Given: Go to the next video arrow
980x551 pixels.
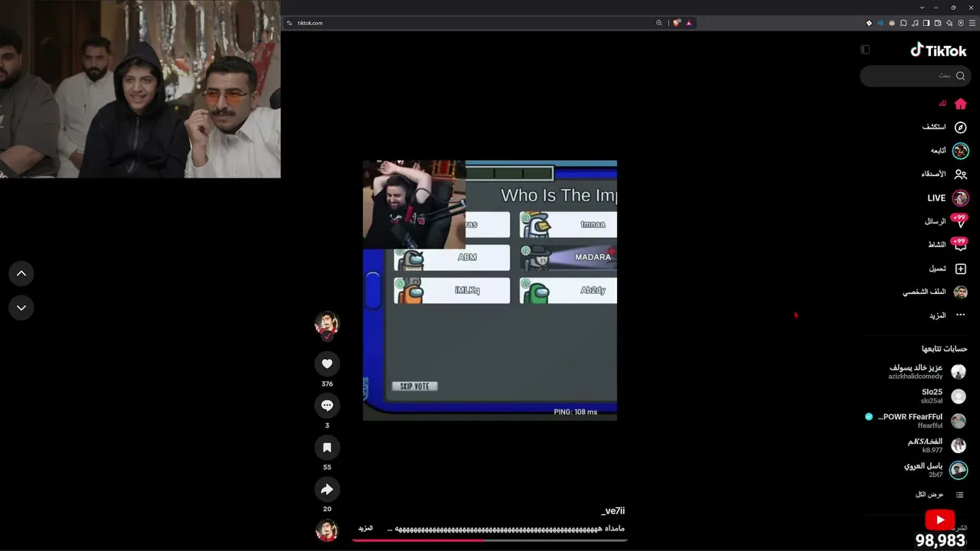Looking at the screenshot, I should [21, 308].
